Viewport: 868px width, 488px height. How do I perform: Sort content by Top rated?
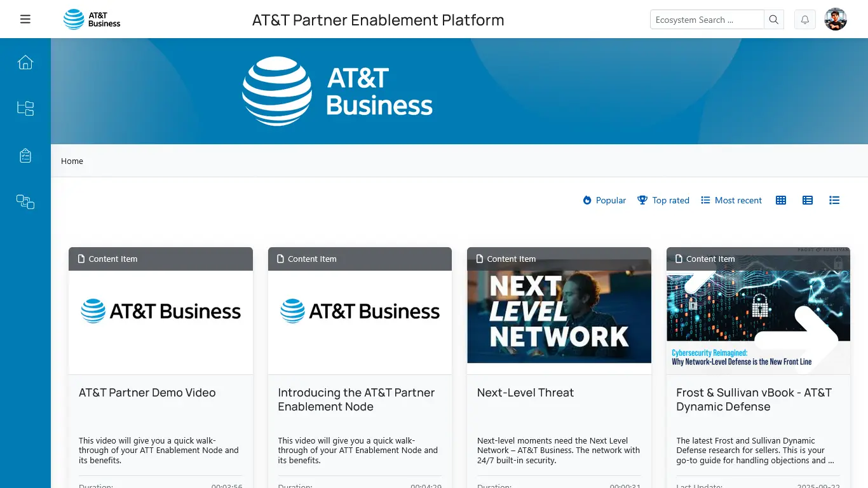tap(663, 200)
